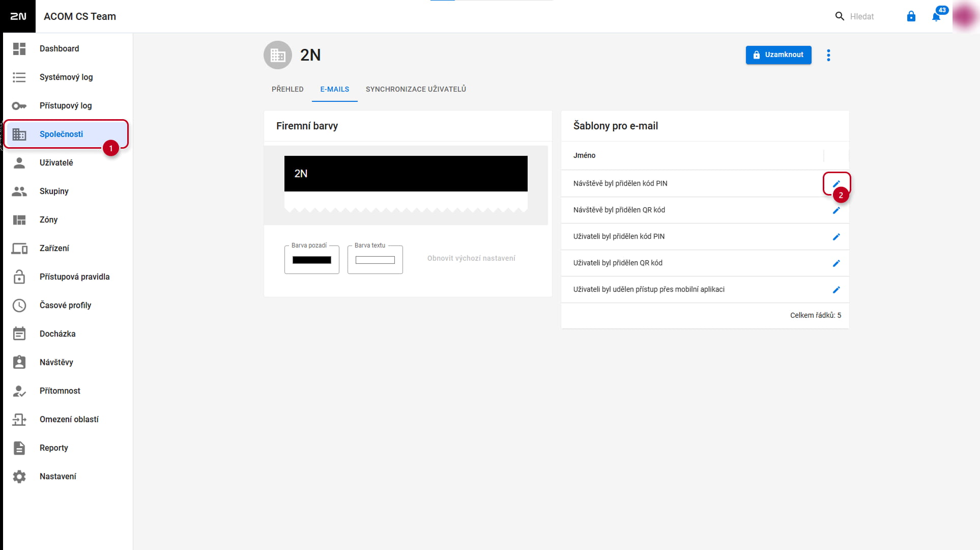Click the Časové profily clock icon
The width and height of the screenshot is (980, 550).
coord(19,306)
